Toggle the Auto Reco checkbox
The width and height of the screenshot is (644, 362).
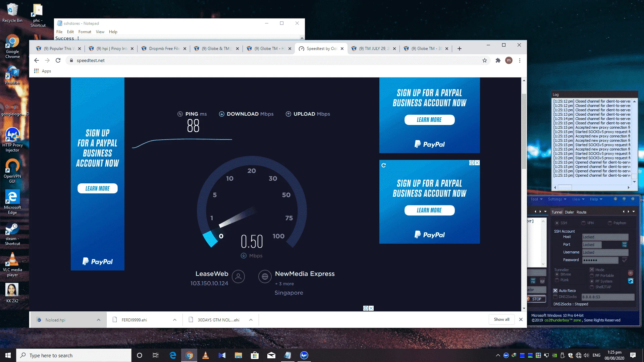555,291
